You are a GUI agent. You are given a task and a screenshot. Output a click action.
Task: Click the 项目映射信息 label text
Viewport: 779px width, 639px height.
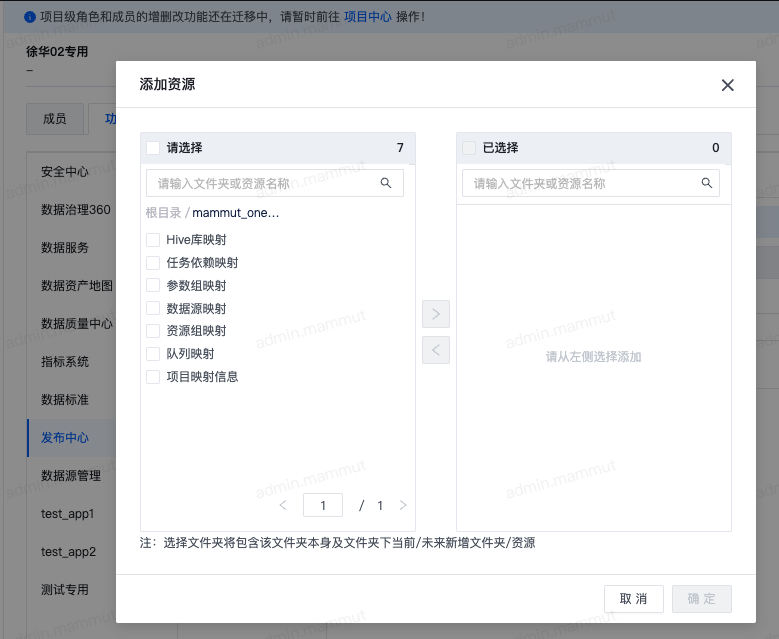[x=202, y=377]
